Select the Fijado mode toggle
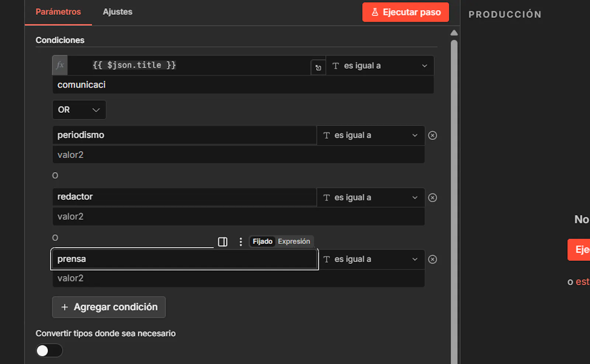Screen dimensions: 590x364 (263, 241)
